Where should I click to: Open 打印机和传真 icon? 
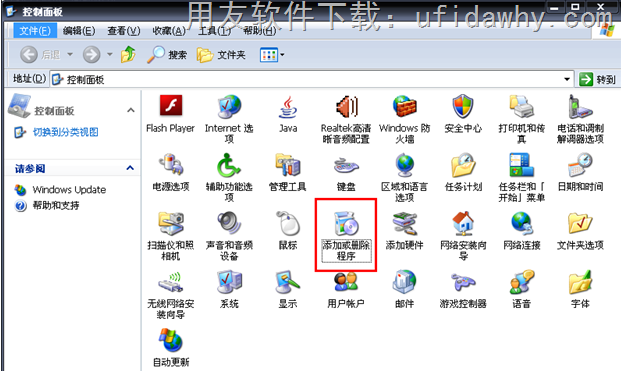pos(522,106)
